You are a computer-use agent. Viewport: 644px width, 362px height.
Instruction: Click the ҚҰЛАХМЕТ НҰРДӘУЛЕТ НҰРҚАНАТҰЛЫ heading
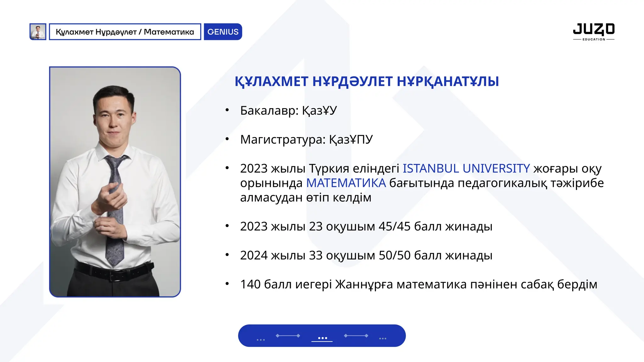coord(367,81)
